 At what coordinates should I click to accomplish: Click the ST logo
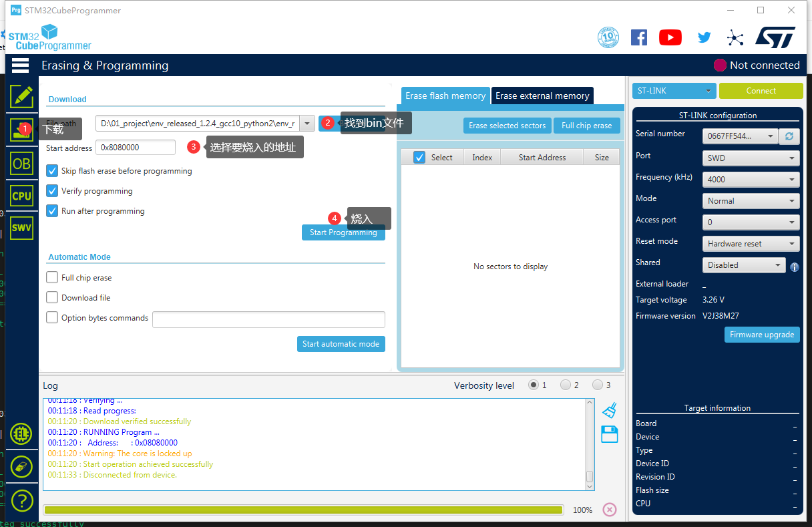pos(775,37)
